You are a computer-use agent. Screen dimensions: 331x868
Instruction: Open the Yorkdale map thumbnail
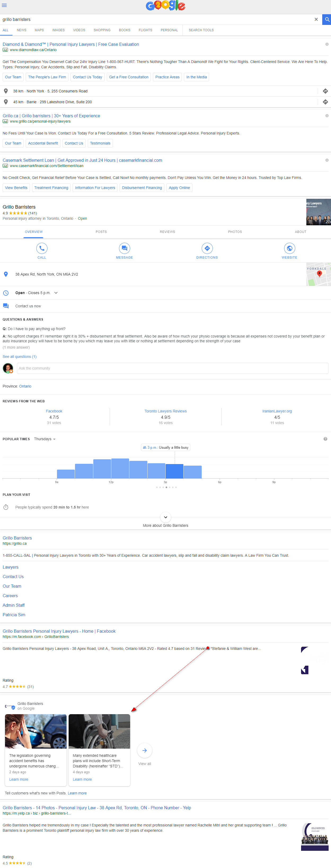[319, 274]
